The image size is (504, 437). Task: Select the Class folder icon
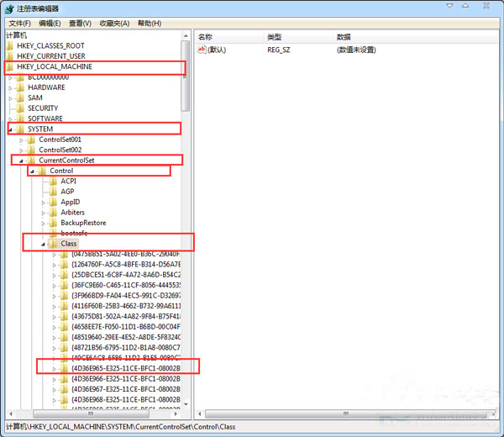coord(53,244)
